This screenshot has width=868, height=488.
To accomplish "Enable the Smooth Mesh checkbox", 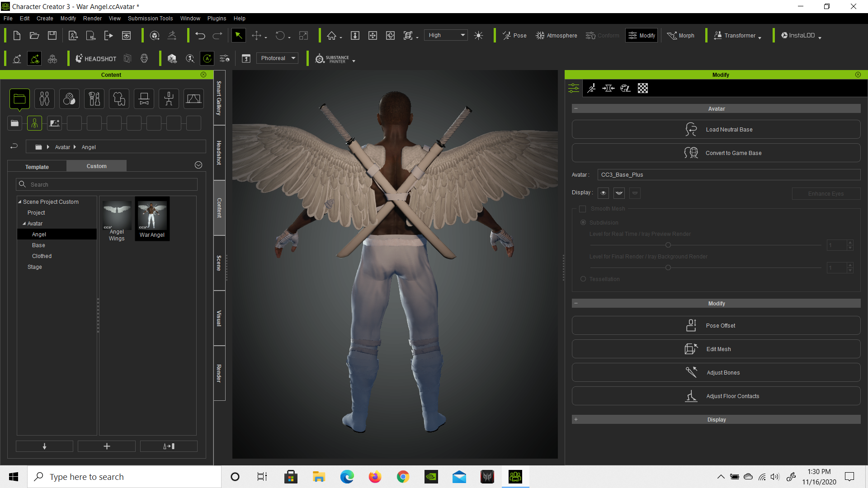I will click(582, 209).
